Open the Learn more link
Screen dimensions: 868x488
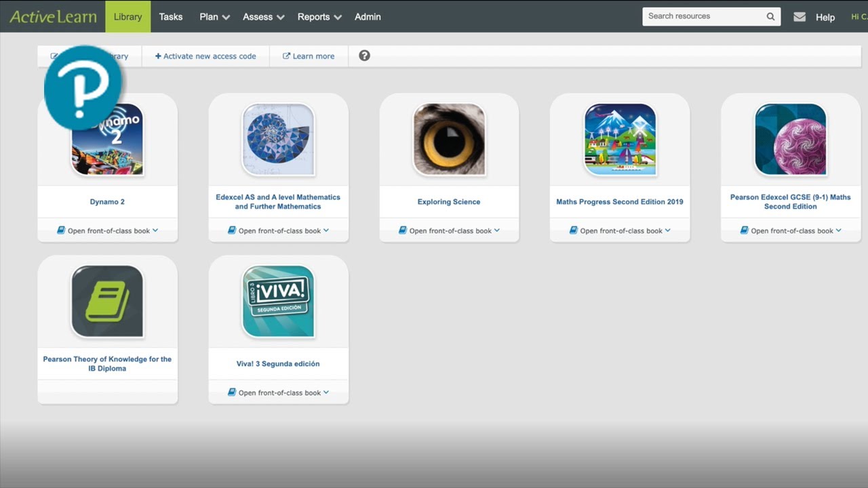(x=309, y=56)
